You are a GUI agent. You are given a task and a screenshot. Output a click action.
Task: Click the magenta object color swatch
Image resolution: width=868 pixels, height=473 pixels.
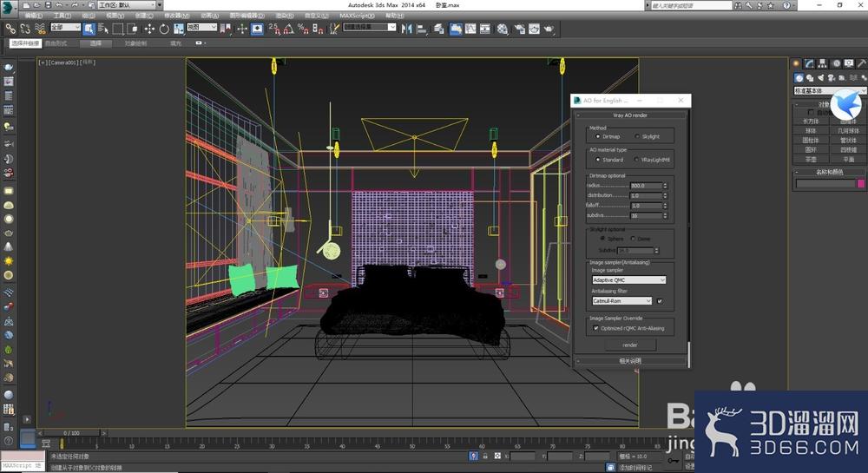[861, 184]
